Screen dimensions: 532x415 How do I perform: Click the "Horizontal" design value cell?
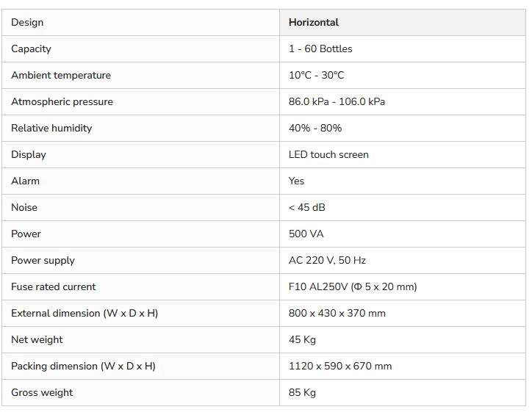[x=314, y=23]
